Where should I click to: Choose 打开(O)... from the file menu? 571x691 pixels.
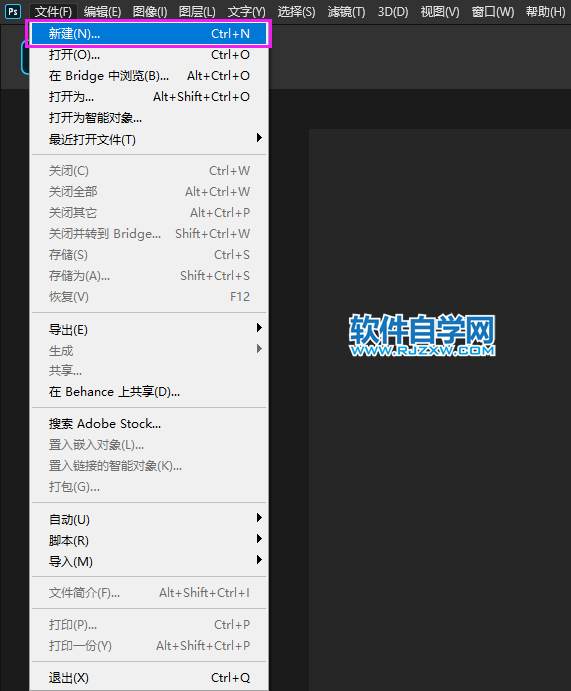149,55
